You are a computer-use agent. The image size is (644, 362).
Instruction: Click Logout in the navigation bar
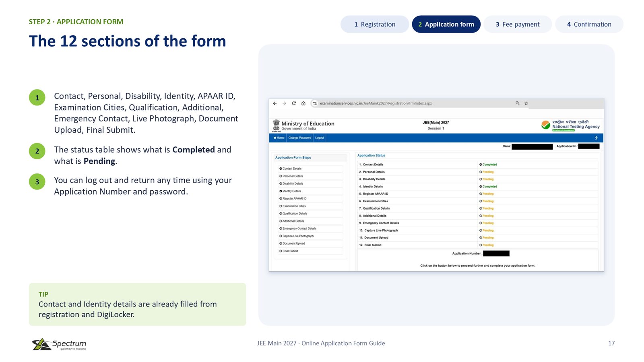pos(320,138)
